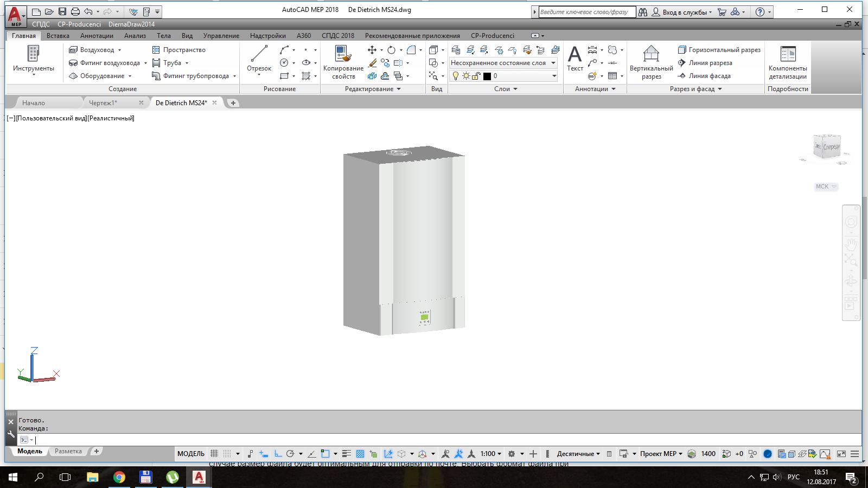Image resolution: width=868 pixels, height=488 pixels.
Task: Click Вход в службы sign-in button
Action: (682, 12)
